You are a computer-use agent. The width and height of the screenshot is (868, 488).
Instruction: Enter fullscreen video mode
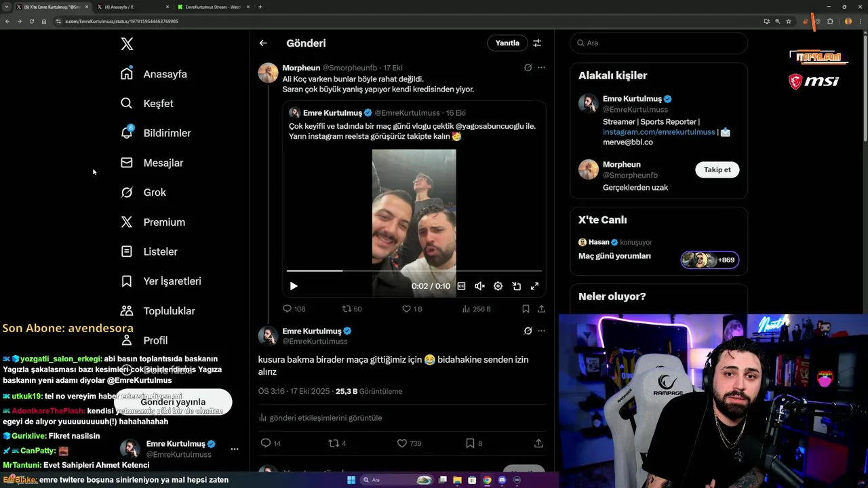pos(534,286)
